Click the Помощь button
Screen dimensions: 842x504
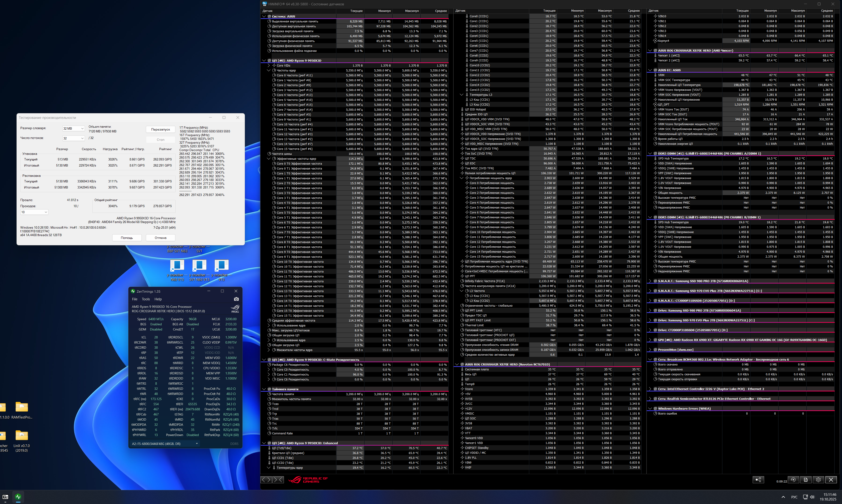pos(127,238)
